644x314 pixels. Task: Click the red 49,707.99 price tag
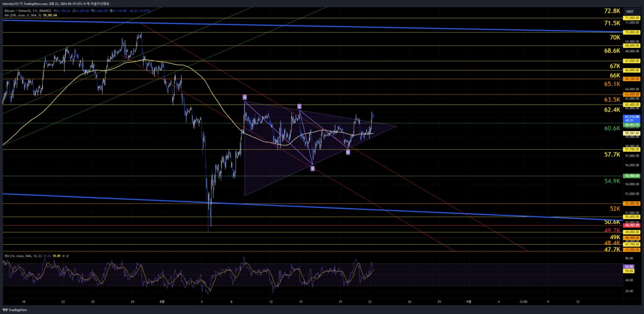point(632,225)
